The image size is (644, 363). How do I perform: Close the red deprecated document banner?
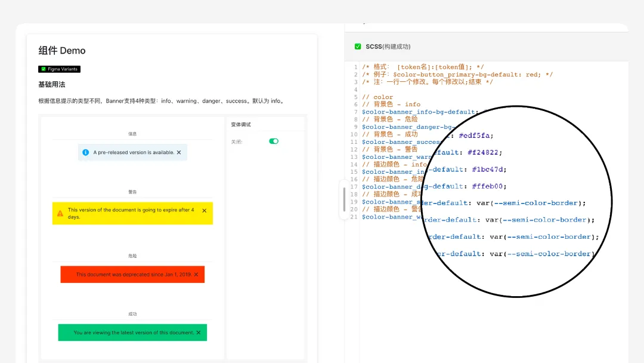196,274
